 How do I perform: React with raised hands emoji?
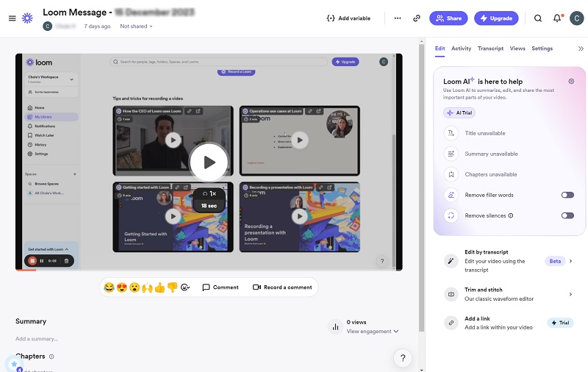147,287
